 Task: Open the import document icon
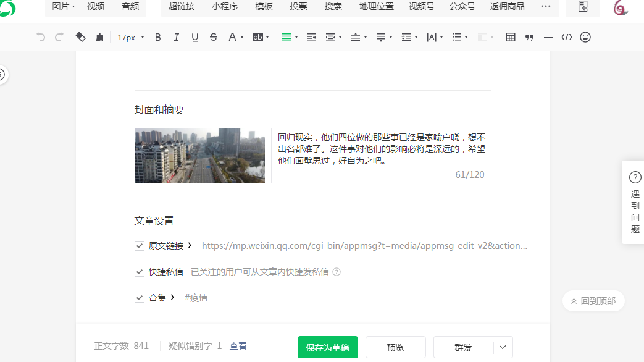coord(583,6)
